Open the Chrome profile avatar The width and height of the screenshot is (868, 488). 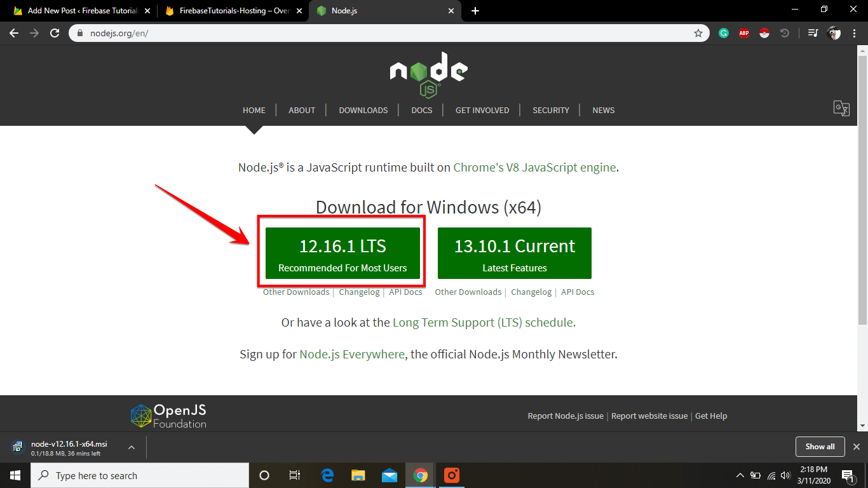coord(834,33)
